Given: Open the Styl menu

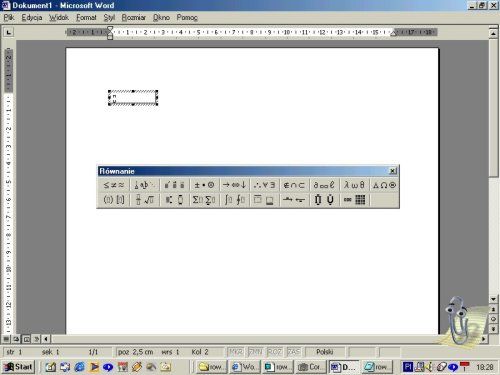Looking at the screenshot, I should (x=109, y=17).
